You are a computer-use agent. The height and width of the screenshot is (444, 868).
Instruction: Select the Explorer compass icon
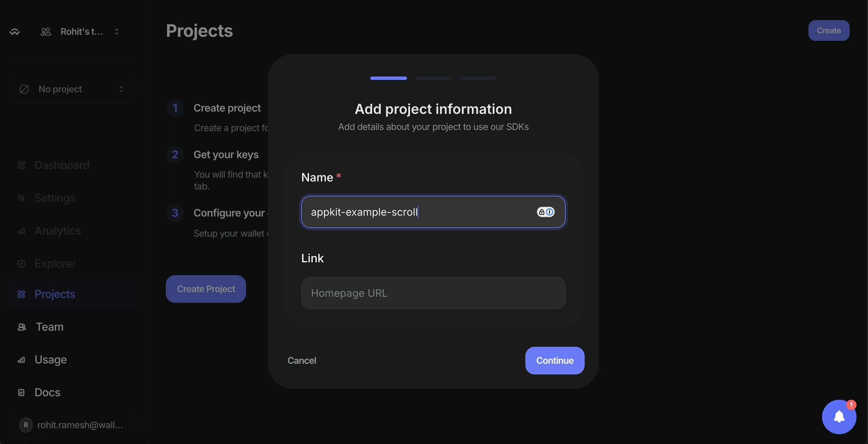tap(21, 264)
